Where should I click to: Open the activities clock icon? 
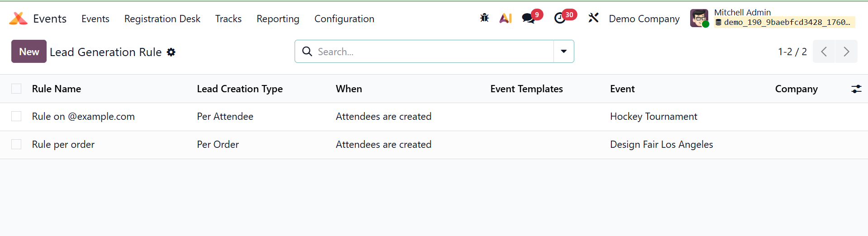[560, 18]
